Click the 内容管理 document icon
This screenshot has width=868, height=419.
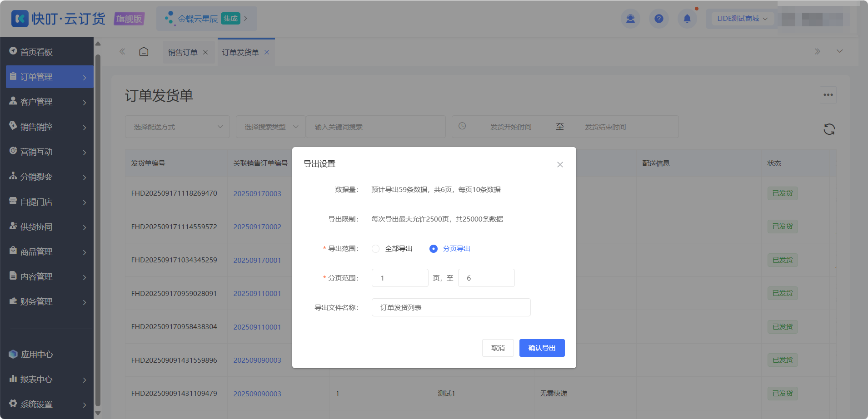[x=13, y=276]
